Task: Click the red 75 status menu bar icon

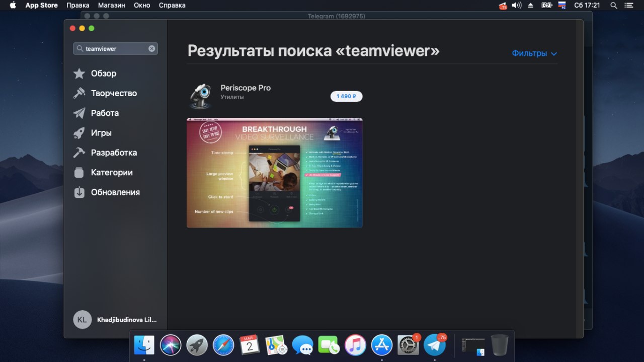Action: coord(503,6)
